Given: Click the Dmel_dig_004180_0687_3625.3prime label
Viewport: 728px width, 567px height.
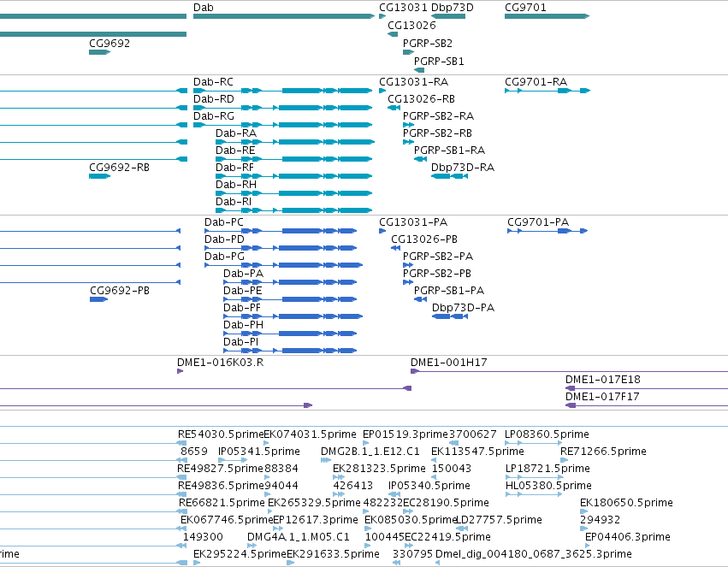Looking at the screenshot, I should [534, 555].
